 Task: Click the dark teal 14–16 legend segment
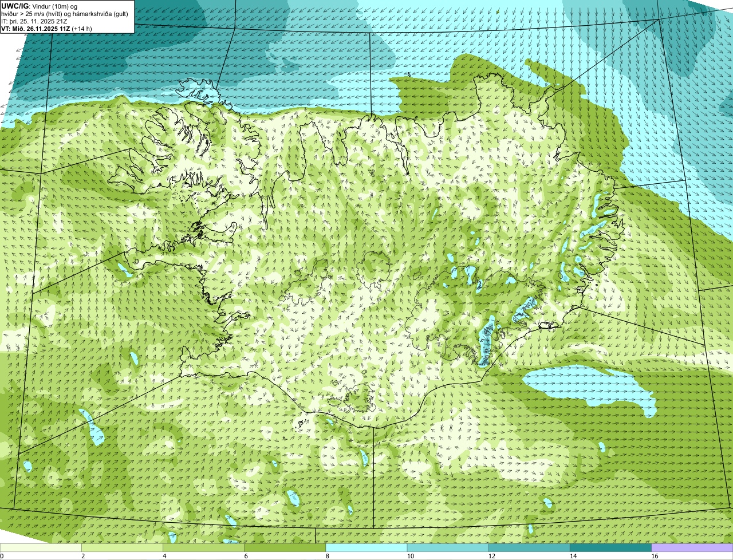(611, 548)
